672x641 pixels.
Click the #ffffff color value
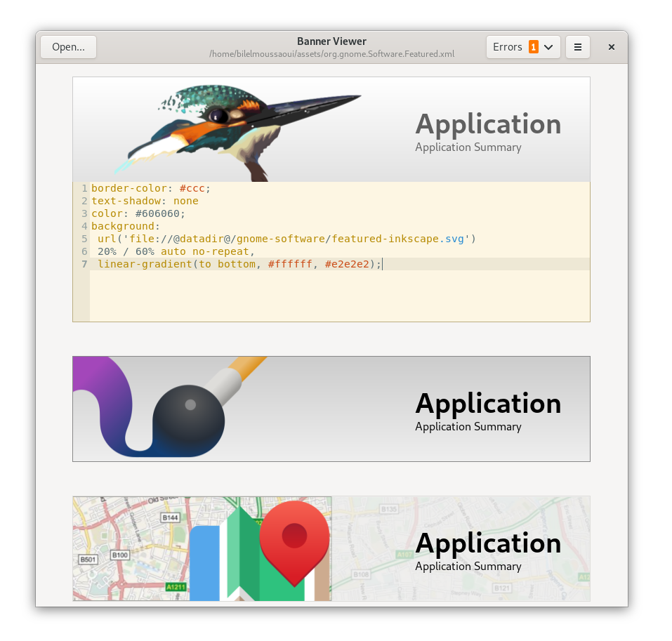pyautogui.click(x=290, y=264)
